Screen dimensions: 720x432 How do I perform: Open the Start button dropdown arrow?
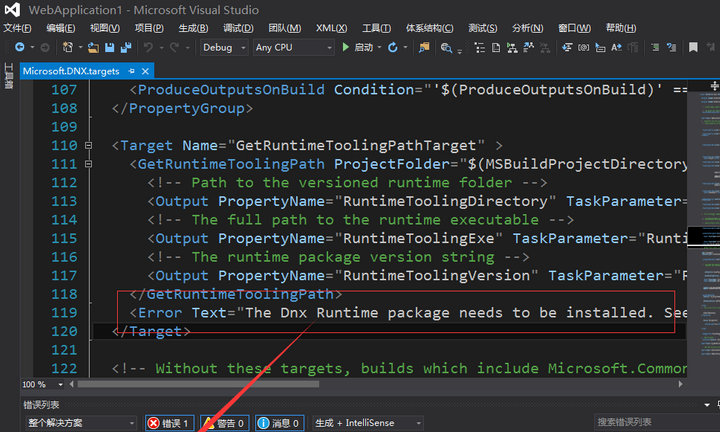pyautogui.click(x=379, y=47)
